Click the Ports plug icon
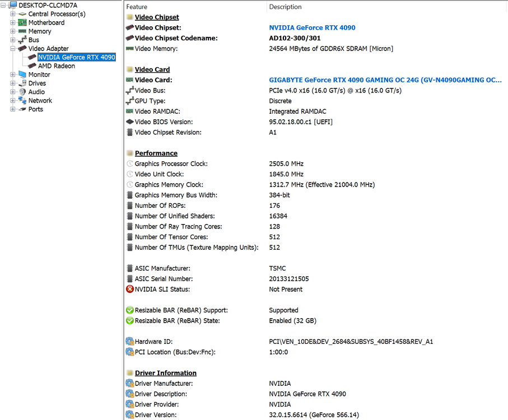 tap(22, 109)
